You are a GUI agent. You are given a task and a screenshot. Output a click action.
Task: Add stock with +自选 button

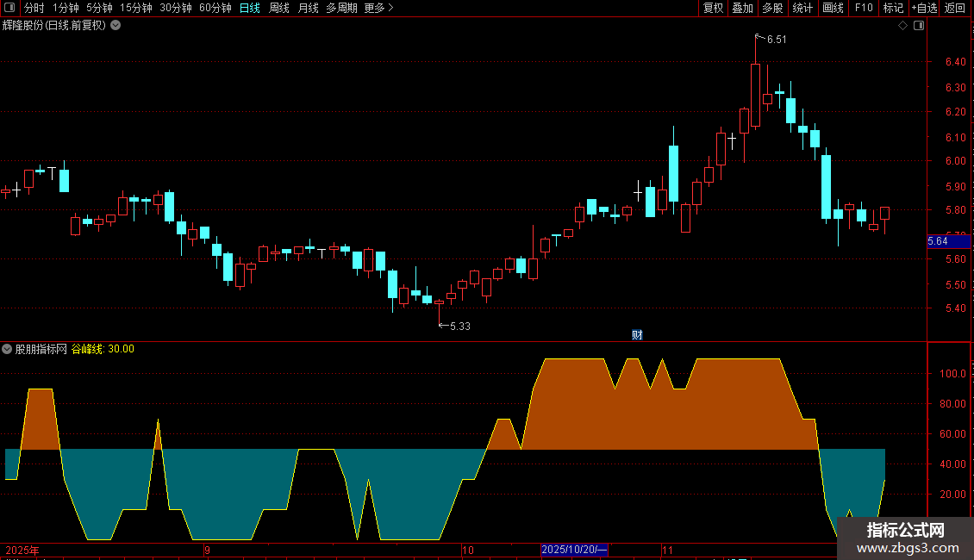click(924, 8)
